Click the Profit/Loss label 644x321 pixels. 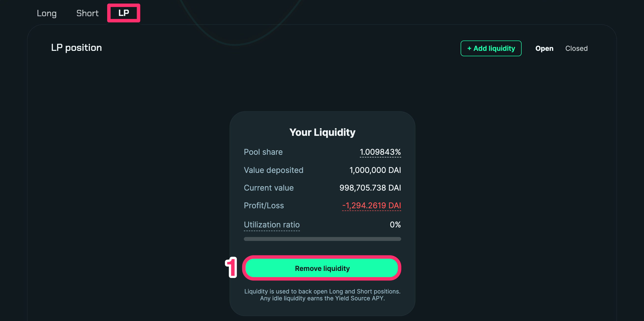(263, 206)
